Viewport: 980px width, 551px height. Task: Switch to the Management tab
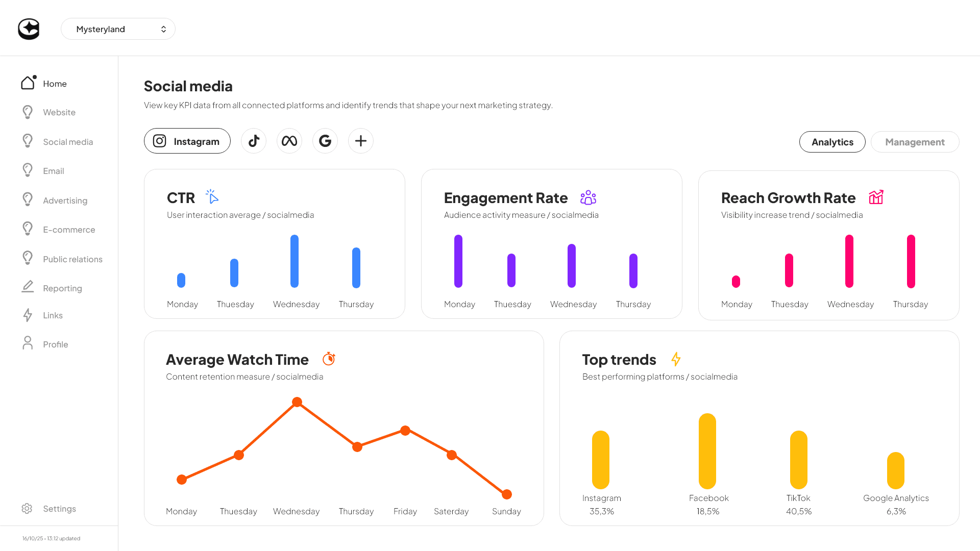(x=915, y=142)
